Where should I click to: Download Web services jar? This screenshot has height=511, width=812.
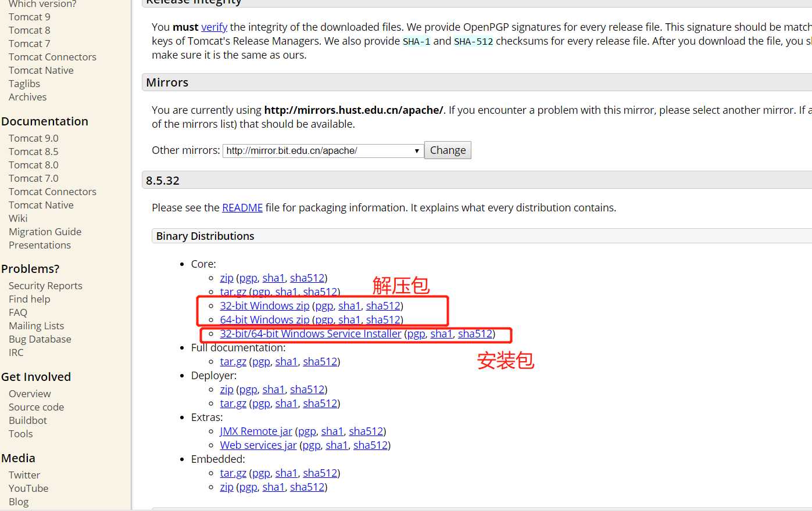point(258,445)
